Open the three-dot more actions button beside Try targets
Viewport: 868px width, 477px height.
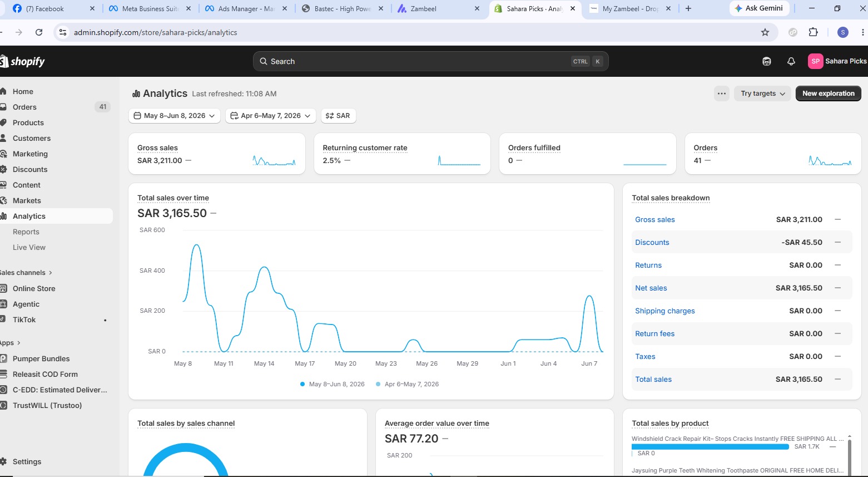pyautogui.click(x=722, y=94)
